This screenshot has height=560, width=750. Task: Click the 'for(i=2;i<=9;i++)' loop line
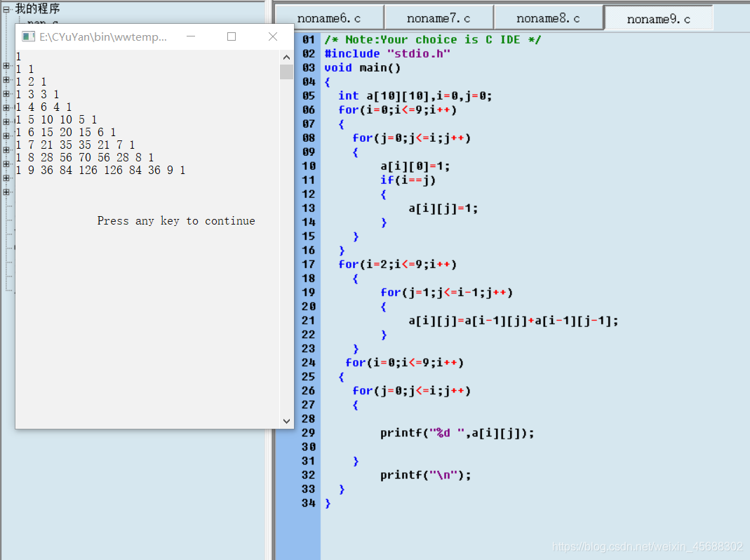398,264
